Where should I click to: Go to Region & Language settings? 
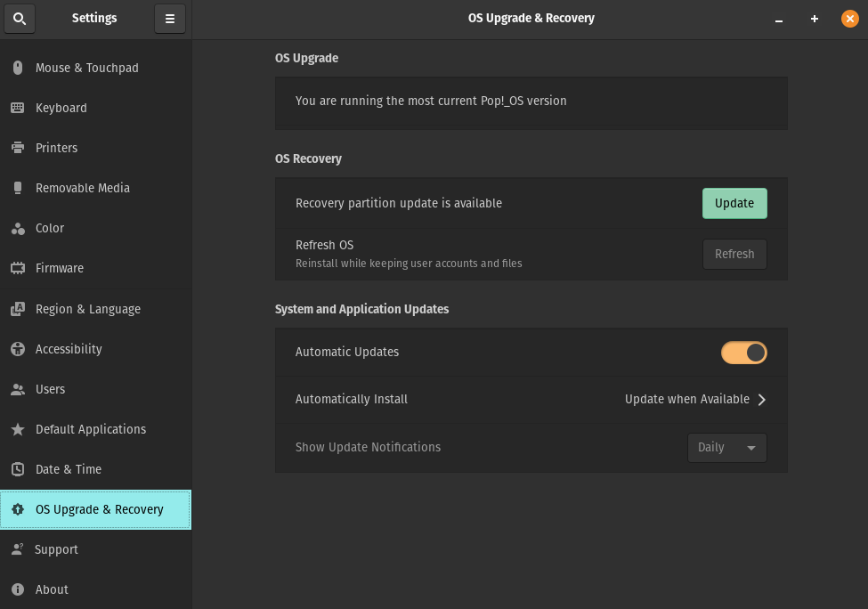87,309
